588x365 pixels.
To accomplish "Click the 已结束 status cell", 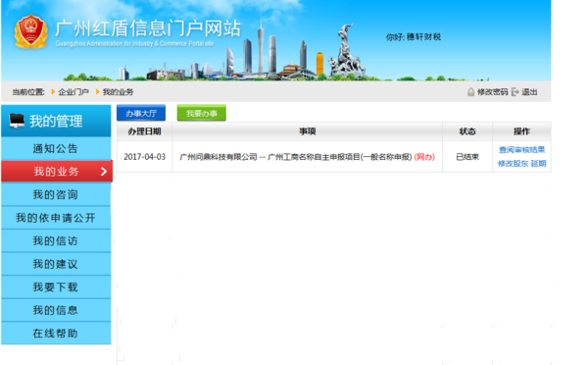I will (x=467, y=157).
